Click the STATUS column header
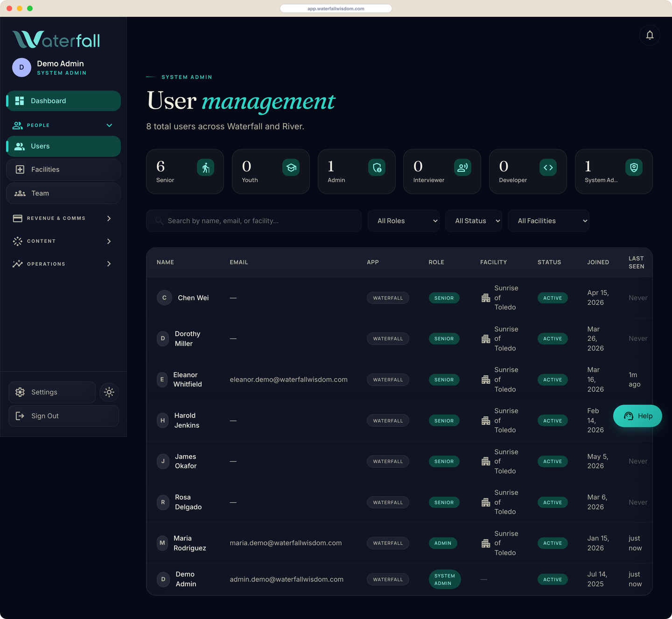672x619 pixels. (x=549, y=262)
